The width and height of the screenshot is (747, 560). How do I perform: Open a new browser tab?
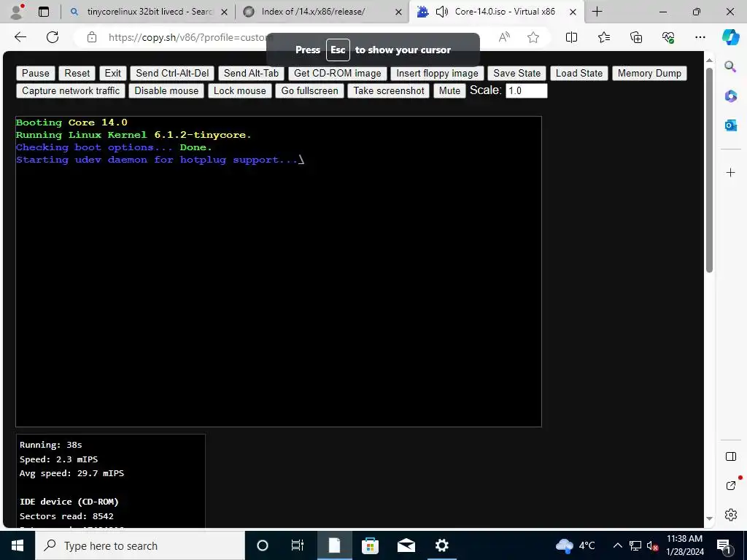(x=597, y=12)
